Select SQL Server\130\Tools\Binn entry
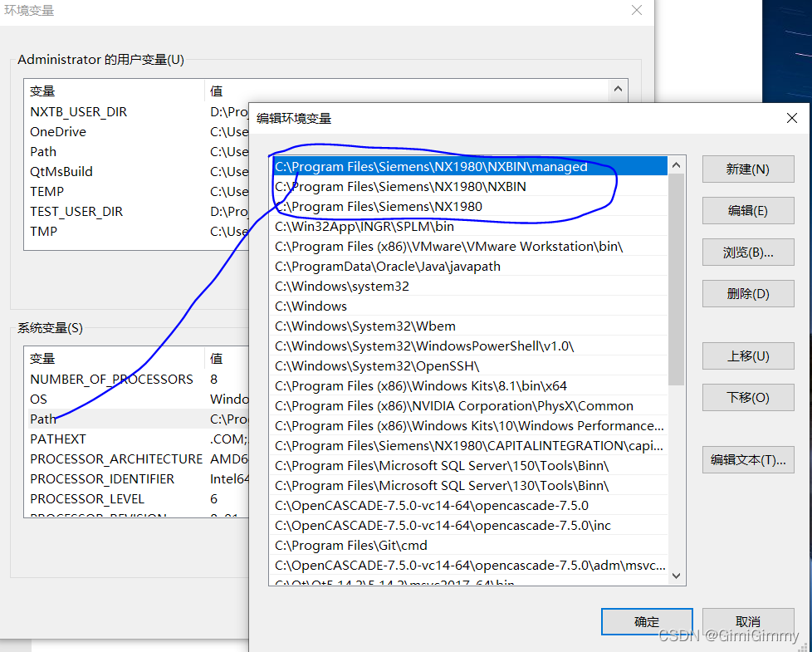This screenshot has height=652, width=812. [x=470, y=485]
